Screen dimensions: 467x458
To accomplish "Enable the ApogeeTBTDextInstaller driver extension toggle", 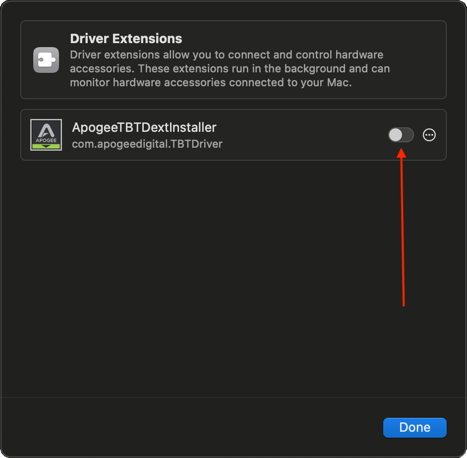I will [401, 135].
